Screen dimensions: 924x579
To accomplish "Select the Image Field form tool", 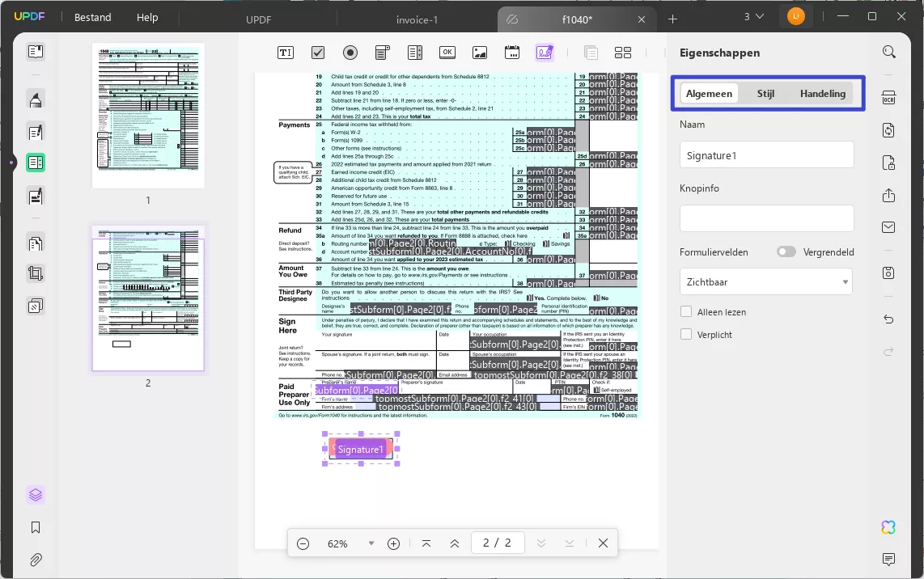I will 480,53.
